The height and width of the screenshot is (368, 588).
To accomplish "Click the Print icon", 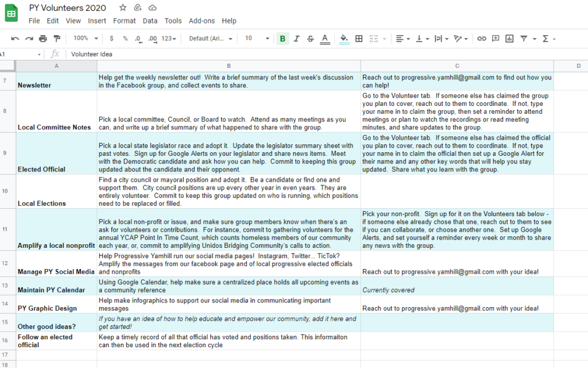I will [43, 39].
